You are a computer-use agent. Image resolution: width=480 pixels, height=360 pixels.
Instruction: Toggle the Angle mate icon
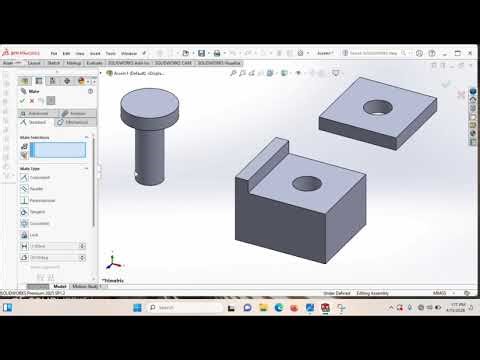tap(24, 258)
